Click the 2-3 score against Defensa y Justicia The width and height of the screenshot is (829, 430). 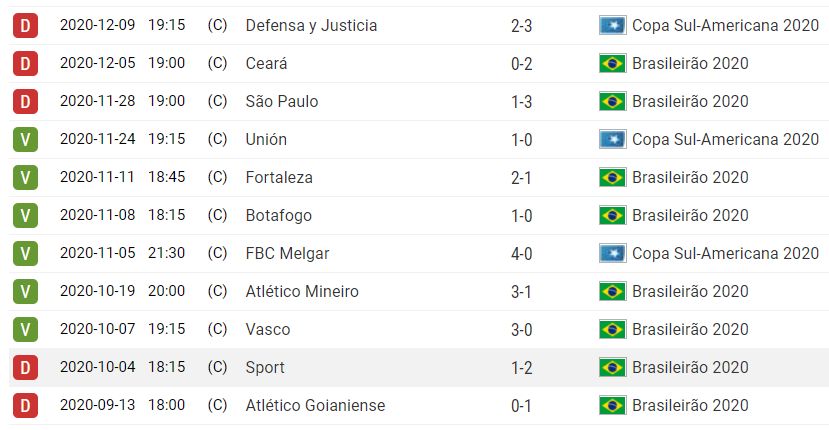pos(521,25)
